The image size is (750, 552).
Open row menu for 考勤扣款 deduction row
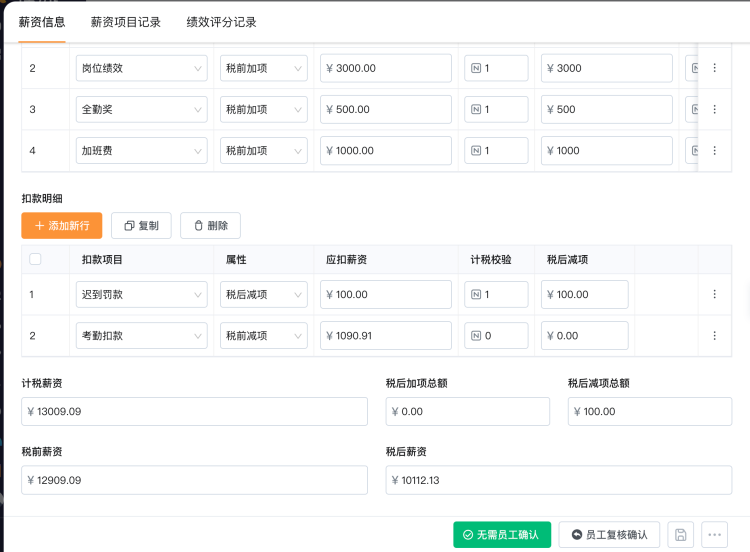(714, 336)
